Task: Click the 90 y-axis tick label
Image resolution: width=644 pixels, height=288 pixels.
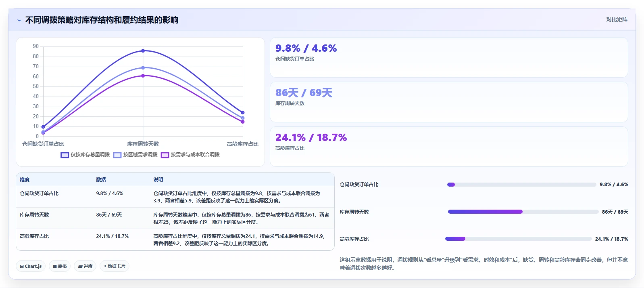Action: coord(36,46)
